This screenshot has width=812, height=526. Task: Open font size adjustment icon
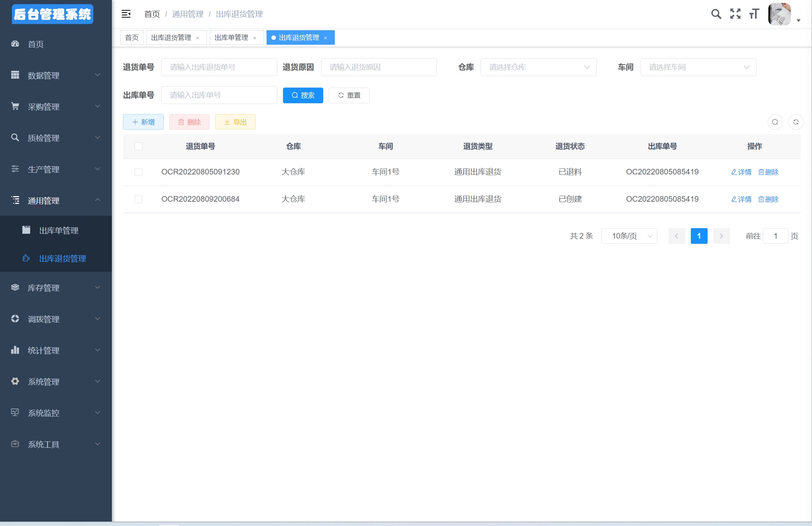[754, 14]
